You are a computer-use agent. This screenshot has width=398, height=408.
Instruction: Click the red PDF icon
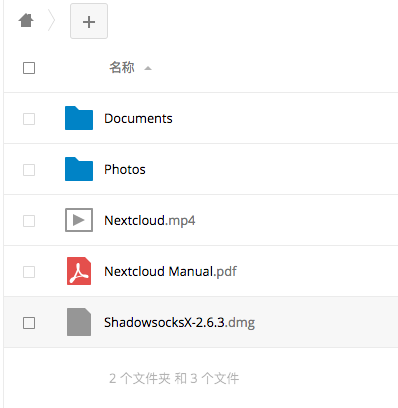pos(79,271)
